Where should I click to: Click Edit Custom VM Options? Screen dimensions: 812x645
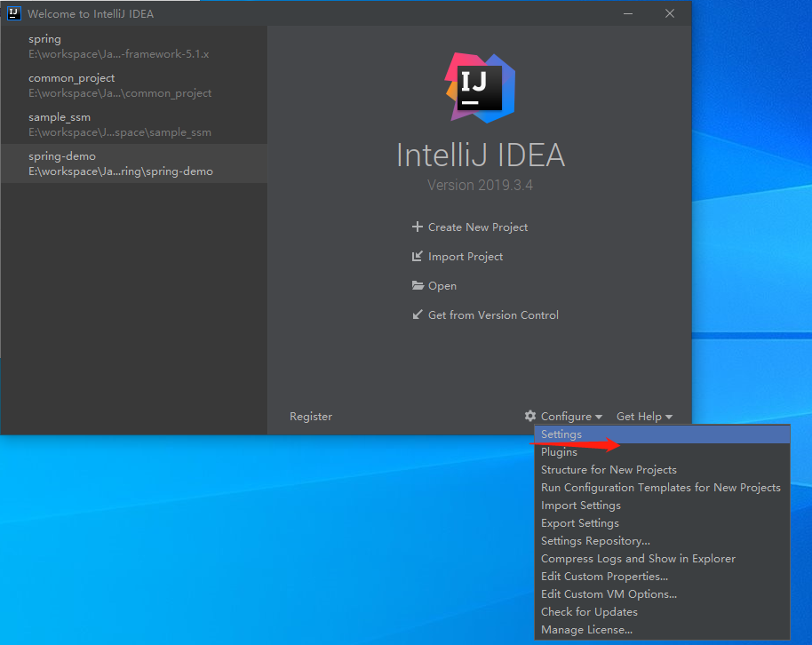point(609,594)
